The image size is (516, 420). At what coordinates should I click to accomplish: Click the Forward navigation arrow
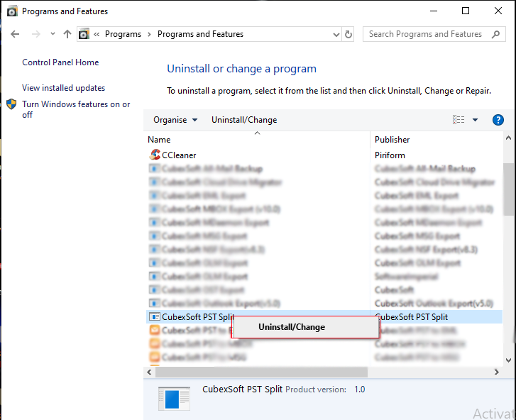tap(36, 34)
